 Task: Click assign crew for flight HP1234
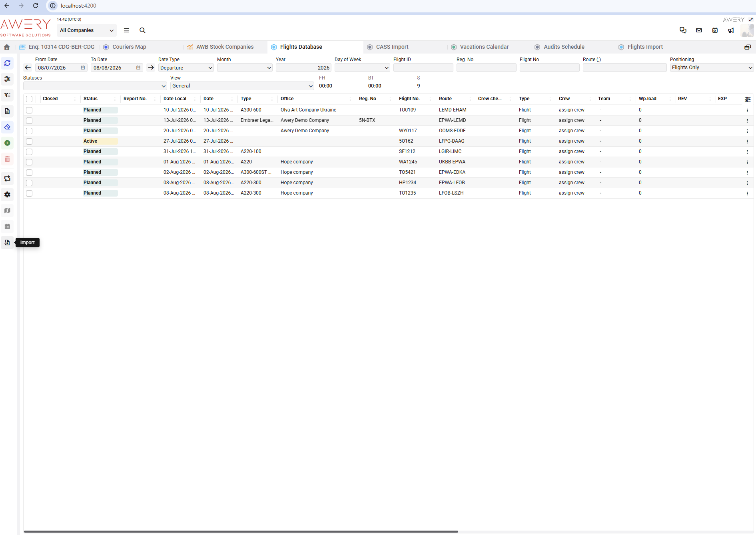pyautogui.click(x=571, y=183)
